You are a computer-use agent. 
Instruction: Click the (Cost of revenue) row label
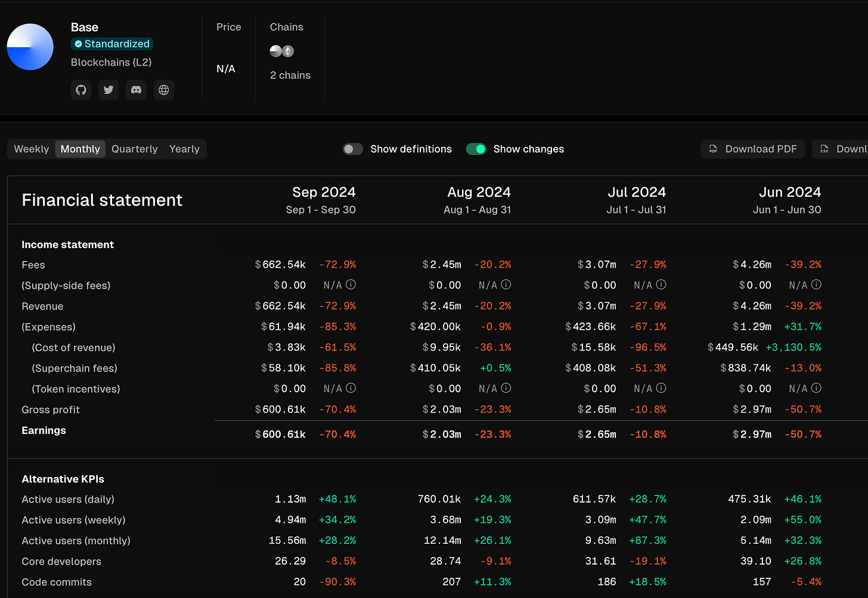[74, 348]
